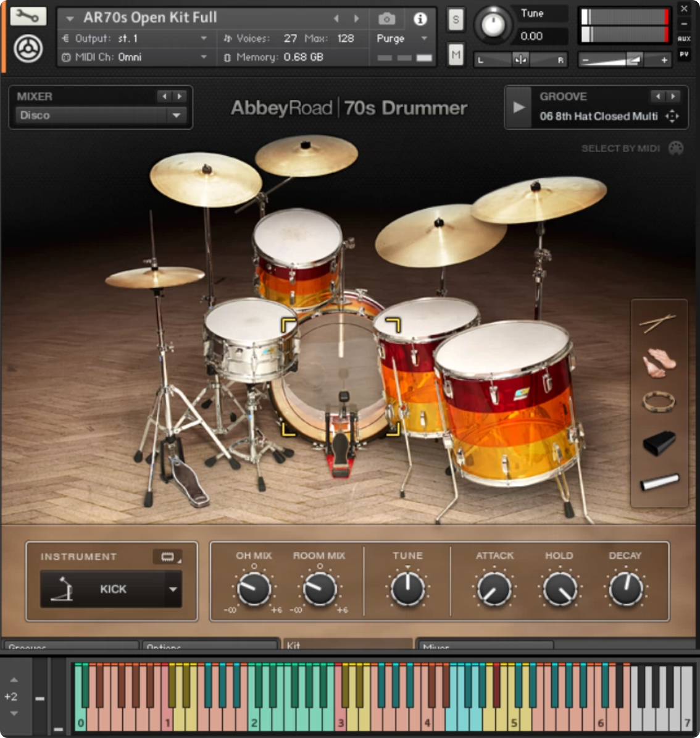
Task: Click the snare drum in the kit
Action: (x=251, y=339)
